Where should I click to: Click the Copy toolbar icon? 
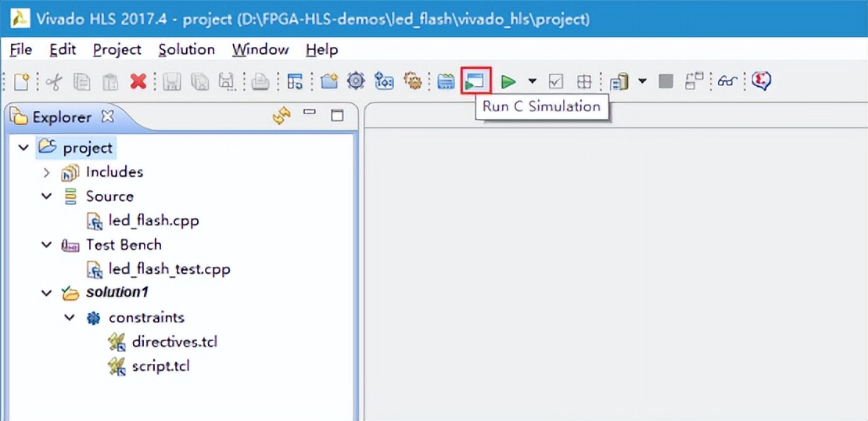(x=82, y=82)
